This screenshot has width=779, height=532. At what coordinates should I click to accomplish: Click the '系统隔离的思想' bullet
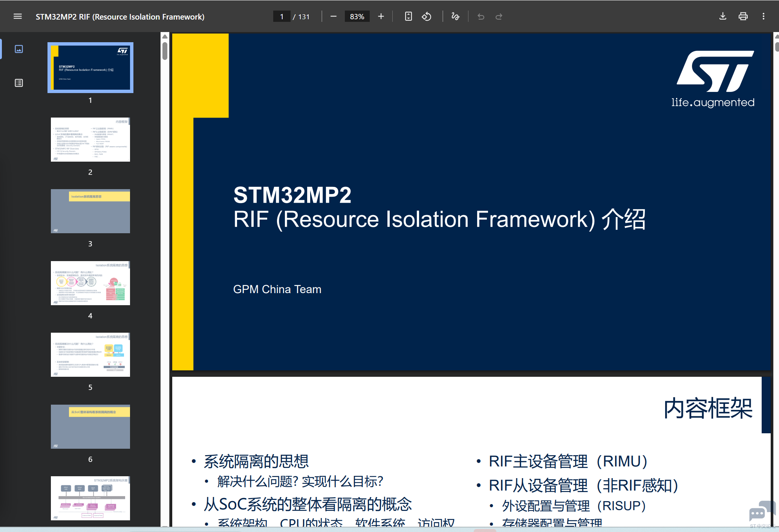tap(256, 462)
